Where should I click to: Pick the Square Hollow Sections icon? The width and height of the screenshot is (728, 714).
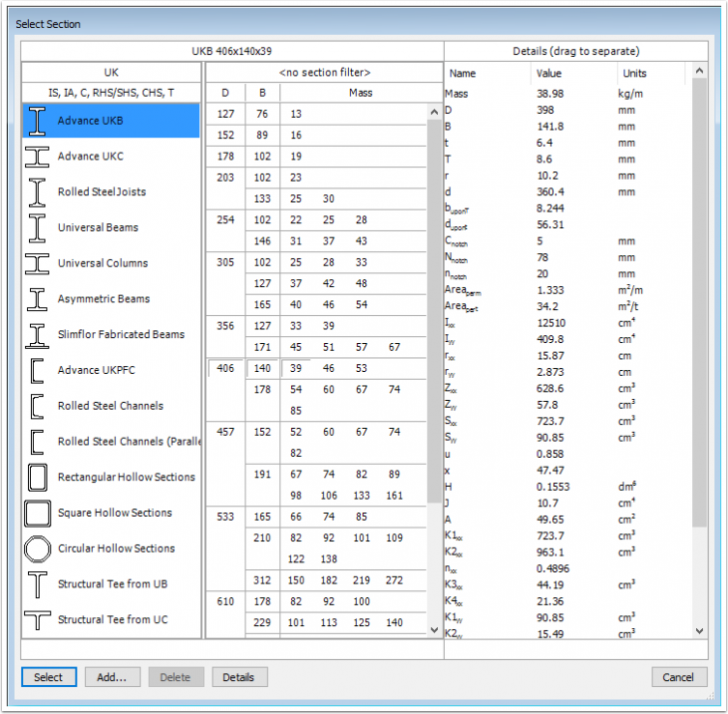[37, 513]
